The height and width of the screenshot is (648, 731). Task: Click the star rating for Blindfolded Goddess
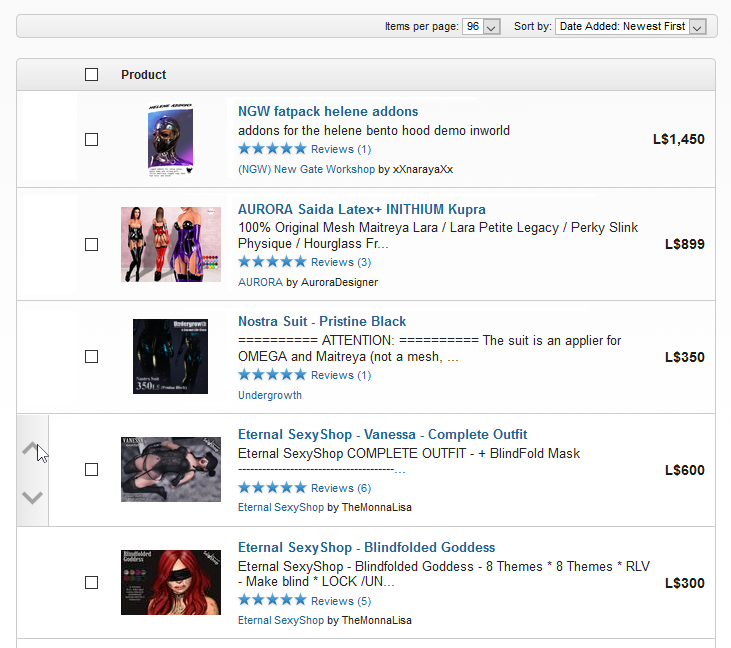pyautogui.click(x=272, y=601)
